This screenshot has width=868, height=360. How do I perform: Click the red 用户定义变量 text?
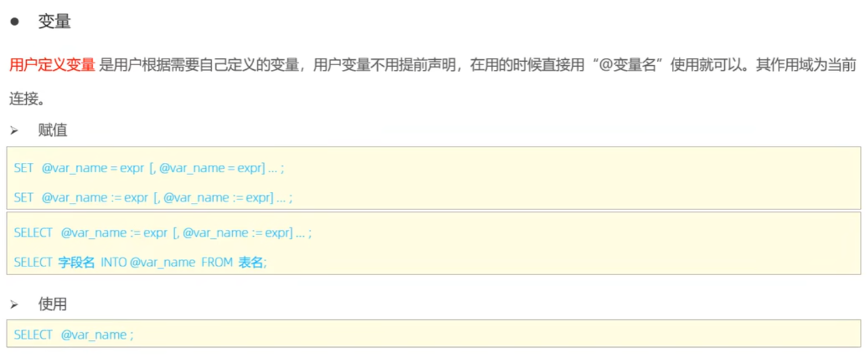coord(52,65)
